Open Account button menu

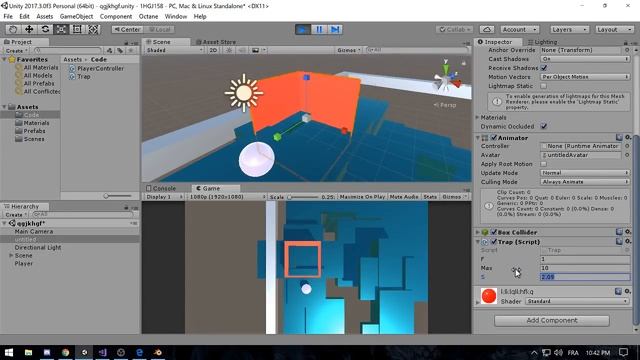tap(519, 29)
